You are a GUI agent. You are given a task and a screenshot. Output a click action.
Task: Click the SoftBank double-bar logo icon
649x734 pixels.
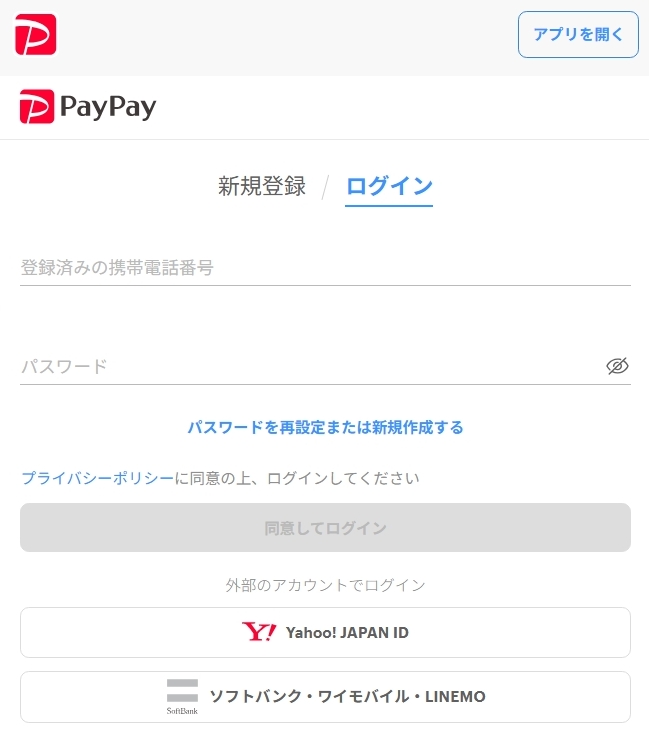tap(182, 690)
